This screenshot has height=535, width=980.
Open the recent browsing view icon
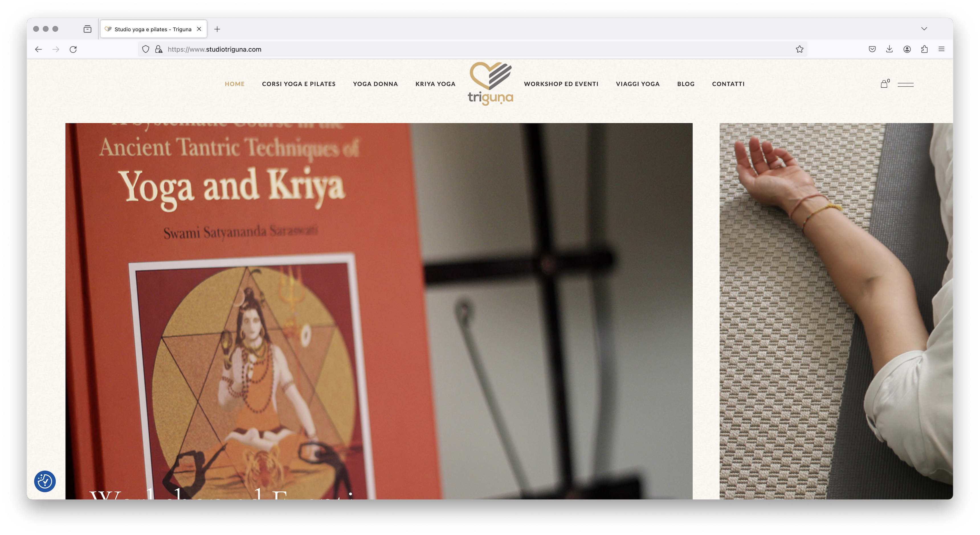pos(87,29)
